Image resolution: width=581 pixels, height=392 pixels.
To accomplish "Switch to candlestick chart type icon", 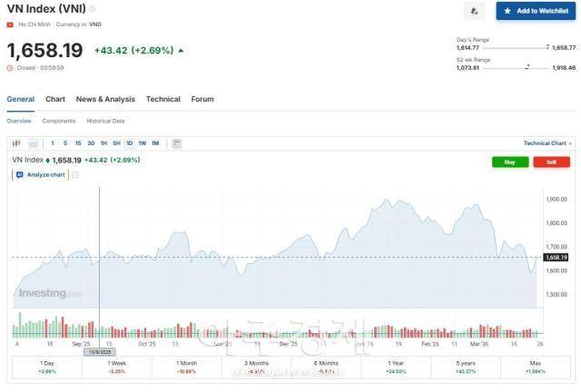I will tap(16, 143).
